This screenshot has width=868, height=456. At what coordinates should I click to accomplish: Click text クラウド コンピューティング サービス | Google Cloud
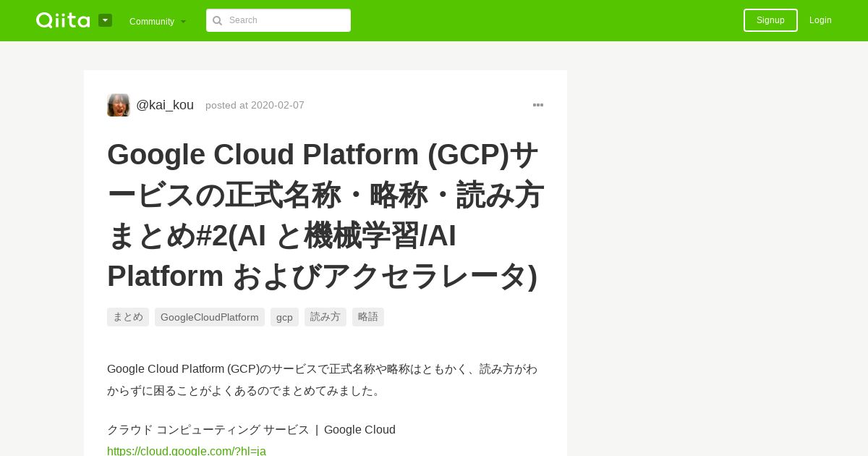pyautogui.click(x=251, y=430)
